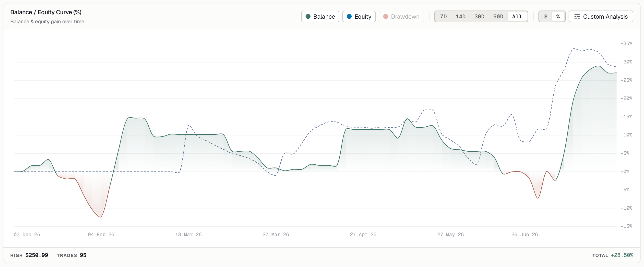This screenshot has width=644, height=267.
Task: Select the 90D time range
Action: tap(498, 16)
